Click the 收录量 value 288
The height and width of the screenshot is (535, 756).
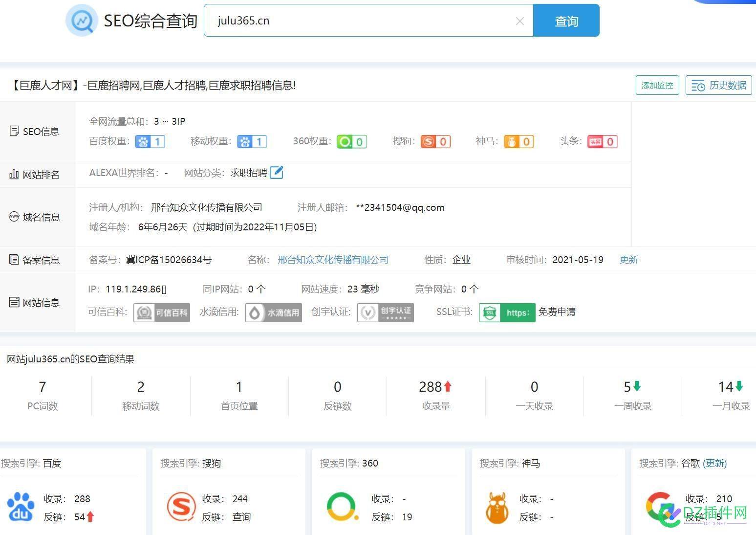pos(430,387)
